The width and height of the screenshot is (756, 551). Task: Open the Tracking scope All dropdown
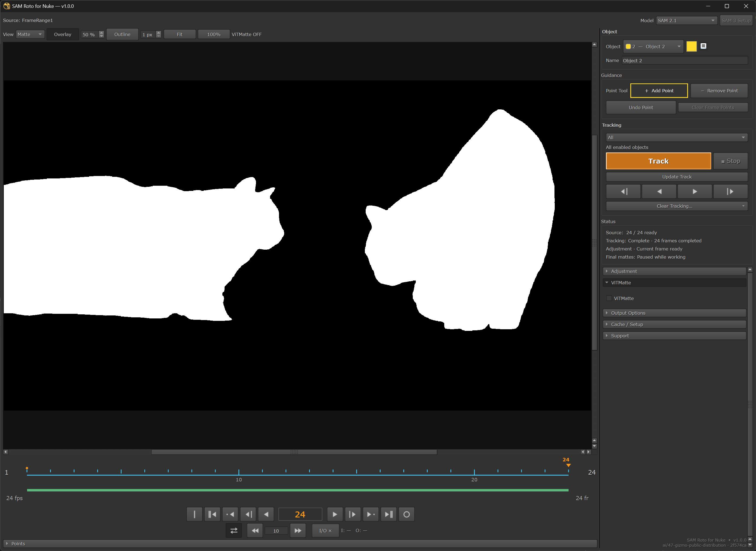click(677, 138)
